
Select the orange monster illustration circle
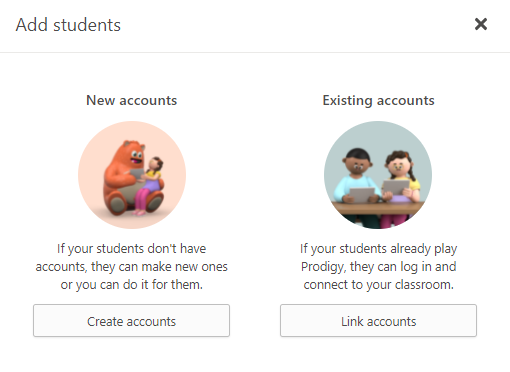click(132, 175)
